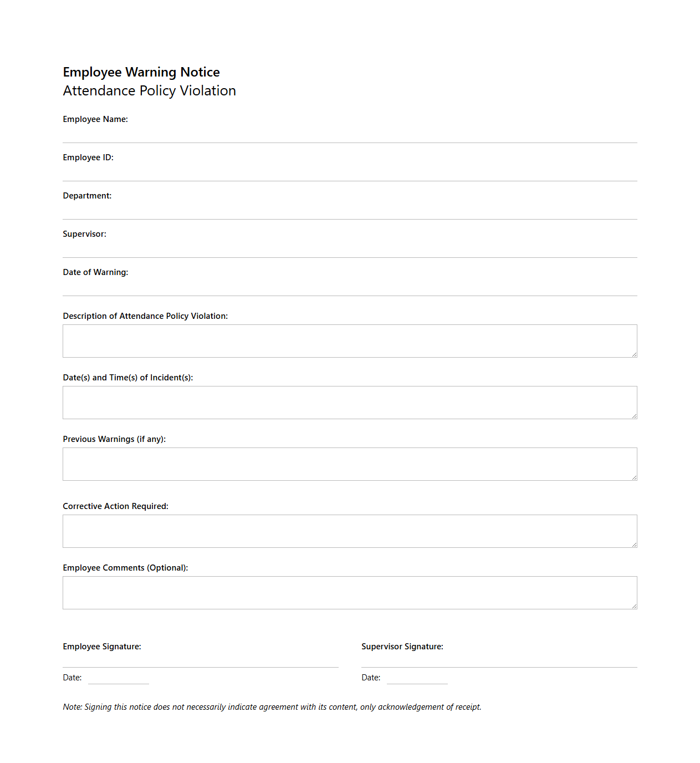The width and height of the screenshot is (700, 763).
Task: Click the resize grip of the Corrective Action box
Action: [x=633, y=545]
